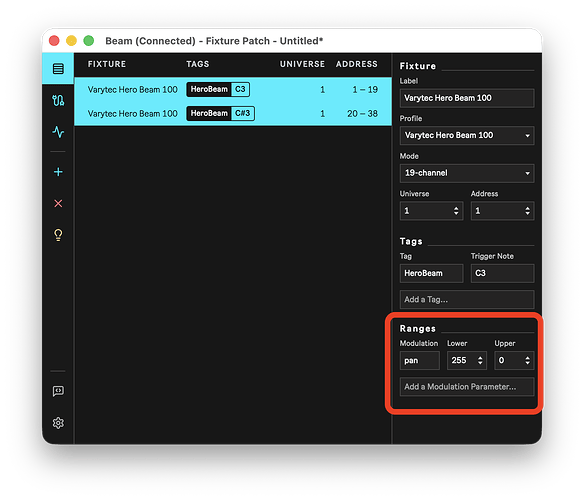Adjust the Lower range stepper at 255
This screenshot has width=584, height=500.
coord(480,360)
